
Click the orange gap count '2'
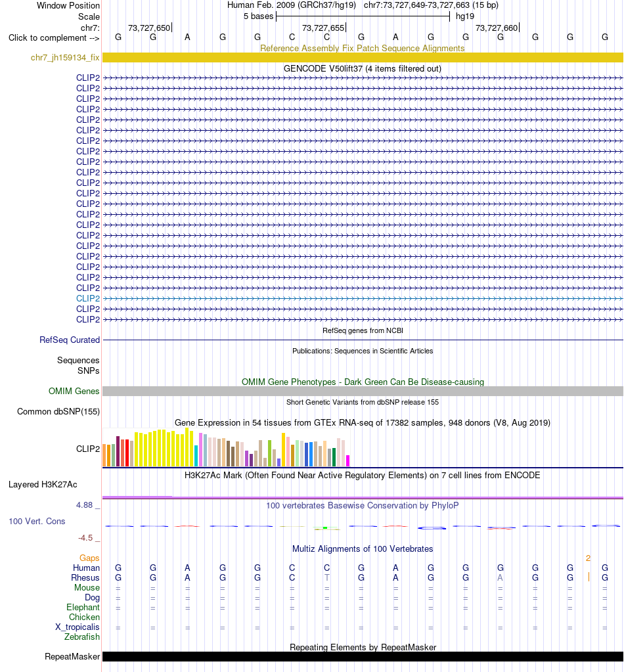(x=588, y=558)
